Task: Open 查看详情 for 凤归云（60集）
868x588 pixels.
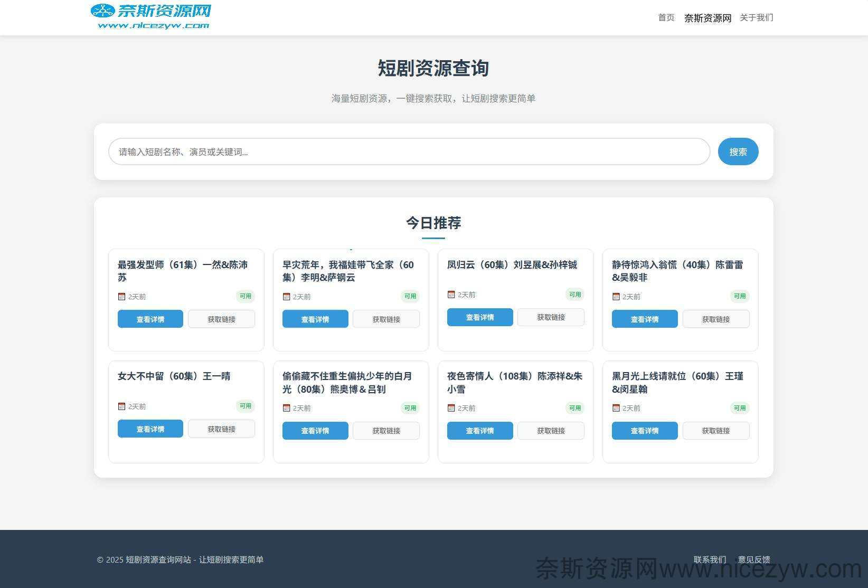Action: (x=480, y=317)
